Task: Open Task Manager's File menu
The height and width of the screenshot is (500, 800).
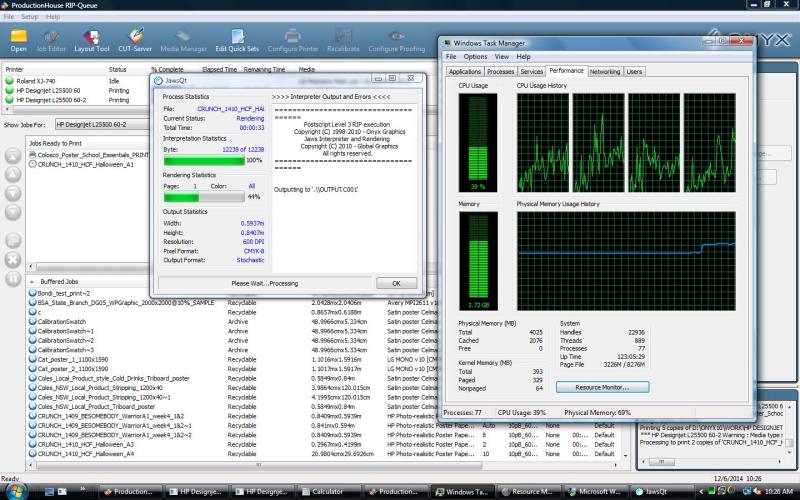Action: pyautogui.click(x=451, y=57)
